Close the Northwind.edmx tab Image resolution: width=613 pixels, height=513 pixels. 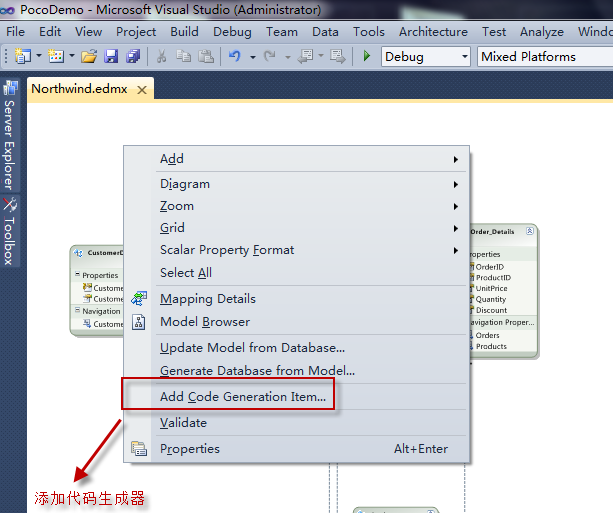[142, 90]
